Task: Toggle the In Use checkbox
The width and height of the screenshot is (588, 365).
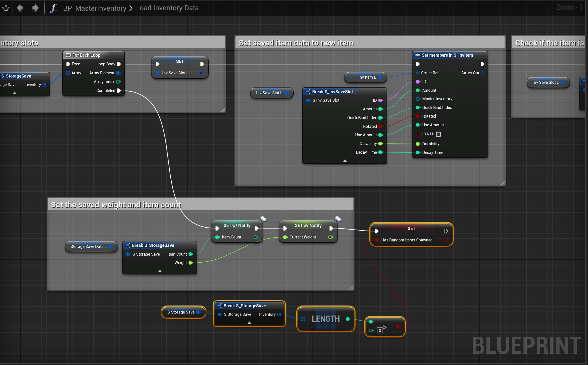Action: tap(438, 134)
